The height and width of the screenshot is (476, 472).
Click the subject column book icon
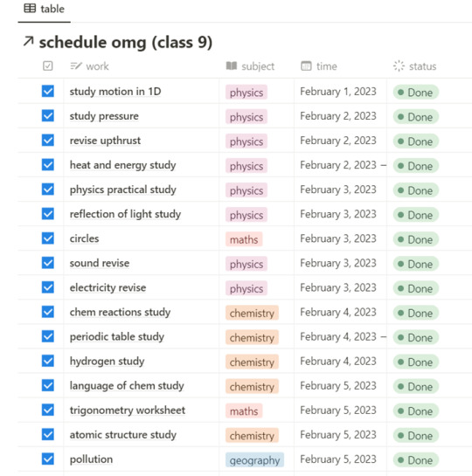point(232,66)
